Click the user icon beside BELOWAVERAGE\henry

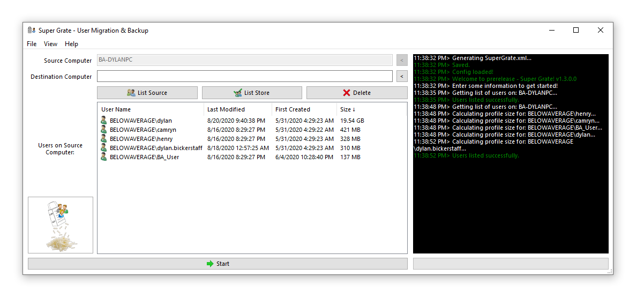[104, 139]
